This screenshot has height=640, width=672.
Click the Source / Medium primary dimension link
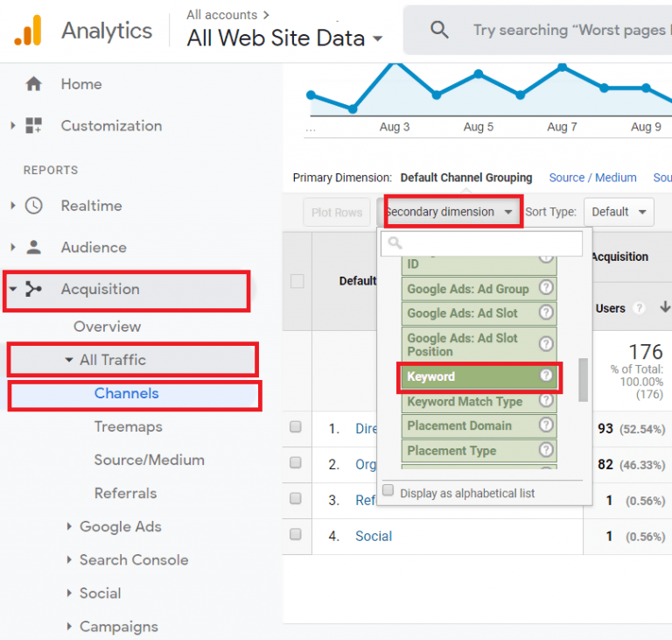(x=592, y=178)
